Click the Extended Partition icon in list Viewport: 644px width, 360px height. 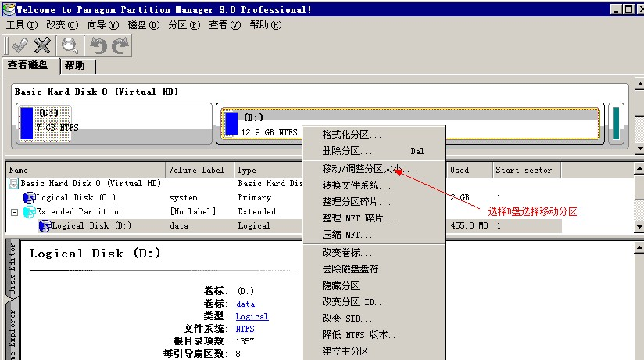pyautogui.click(x=30, y=212)
